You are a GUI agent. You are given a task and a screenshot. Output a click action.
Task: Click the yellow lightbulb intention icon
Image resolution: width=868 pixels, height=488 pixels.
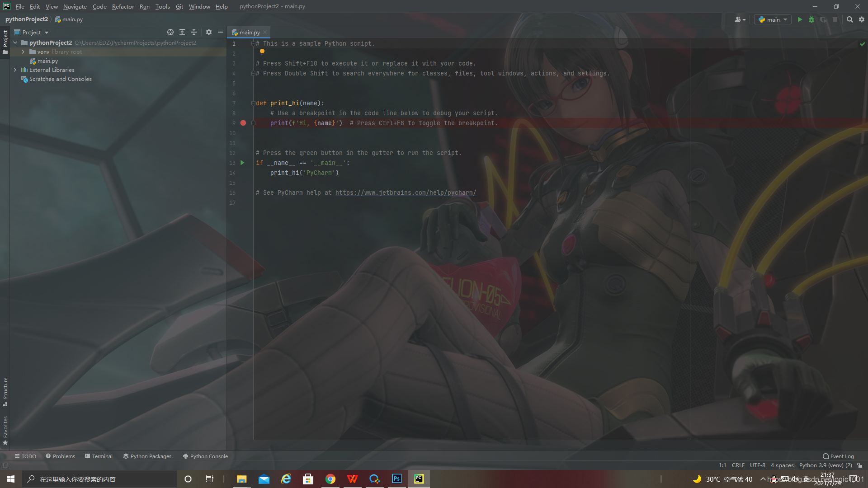coord(262,52)
